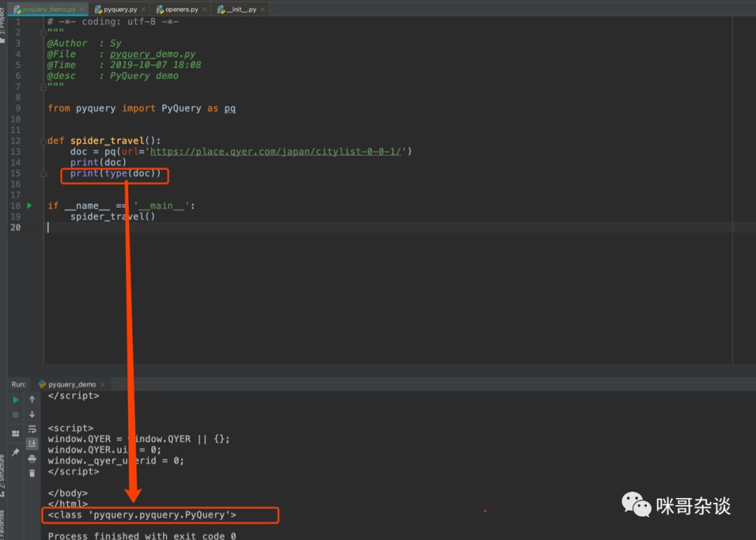Screen dimensions: 756x540
Task: Click line number 20 in the gutter
Action: click(15, 227)
